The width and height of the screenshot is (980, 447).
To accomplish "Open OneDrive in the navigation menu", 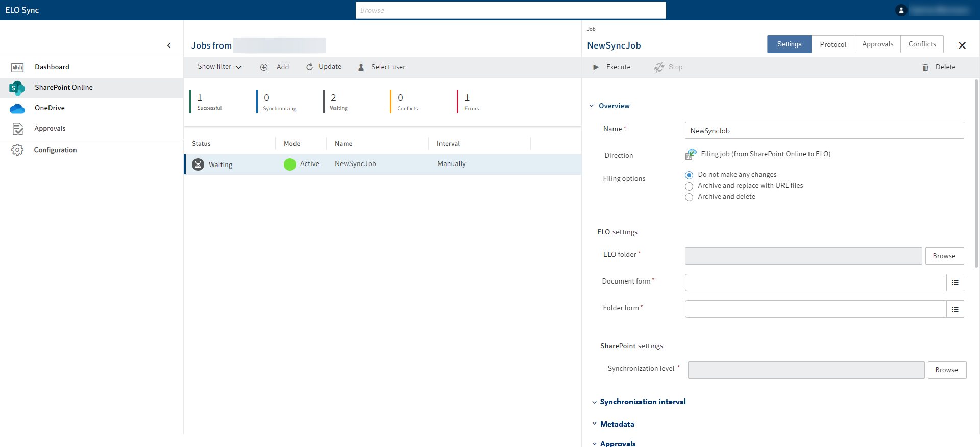I will click(50, 108).
